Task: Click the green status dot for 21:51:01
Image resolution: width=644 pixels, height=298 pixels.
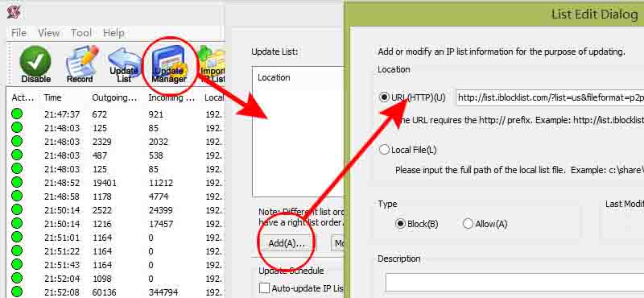Action: [x=16, y=237]
